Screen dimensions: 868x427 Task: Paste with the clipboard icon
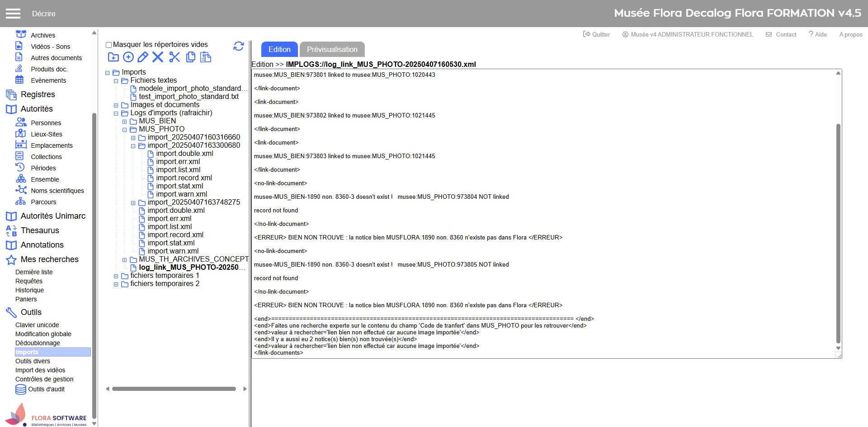tap(206, 57)
